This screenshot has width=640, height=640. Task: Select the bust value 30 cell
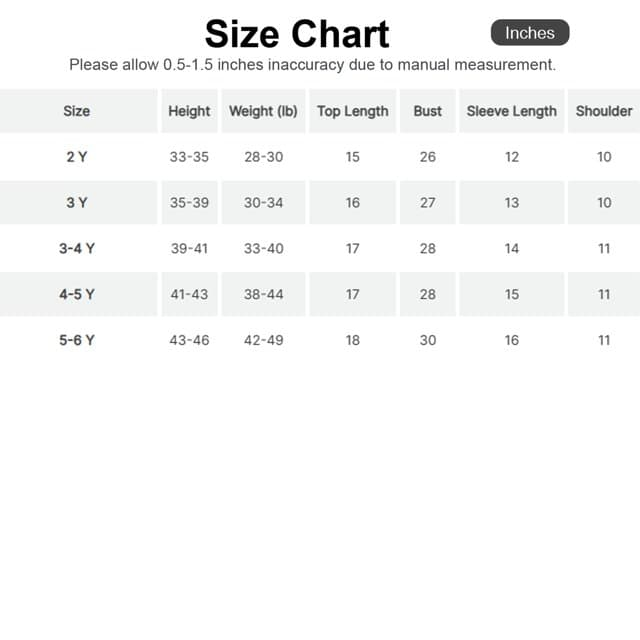click(x=427, y=340)
